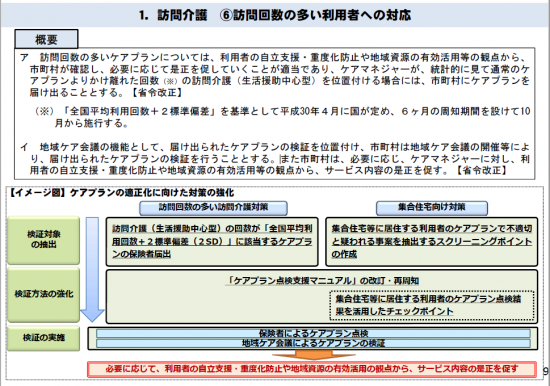
Task: Click the first '【省令改正】' tag after '届け出ることとする。'
Action: [x=157, y=93]
